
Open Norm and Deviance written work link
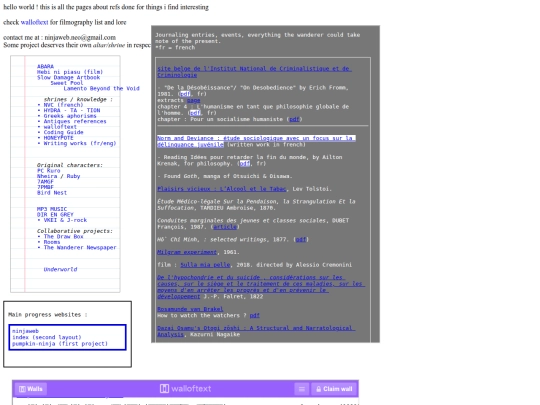point(256,141)
